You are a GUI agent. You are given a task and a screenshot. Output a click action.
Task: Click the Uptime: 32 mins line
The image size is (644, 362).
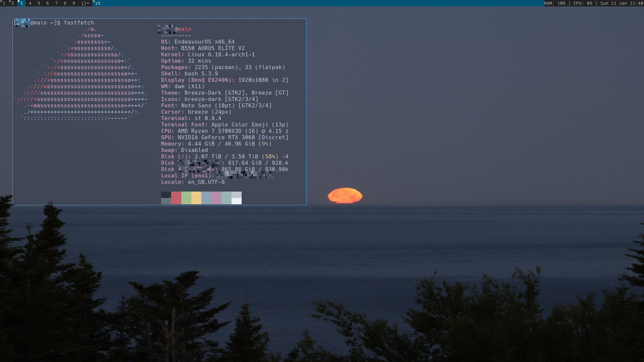pos(186,61)
